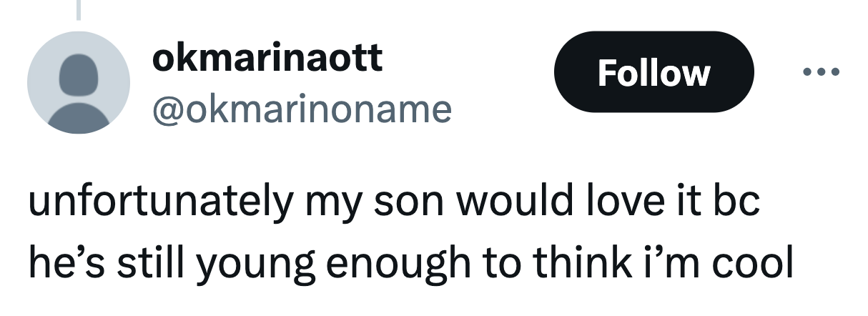Open the author's page from the circular avatar
The image size is (868, 316).
coord(79,83)
